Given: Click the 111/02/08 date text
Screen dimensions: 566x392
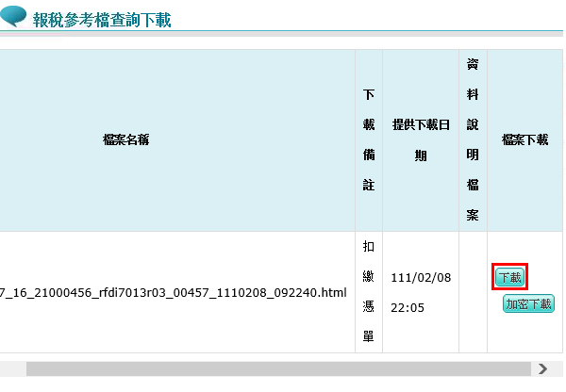Looking at the screenshot, I should 420,276.
